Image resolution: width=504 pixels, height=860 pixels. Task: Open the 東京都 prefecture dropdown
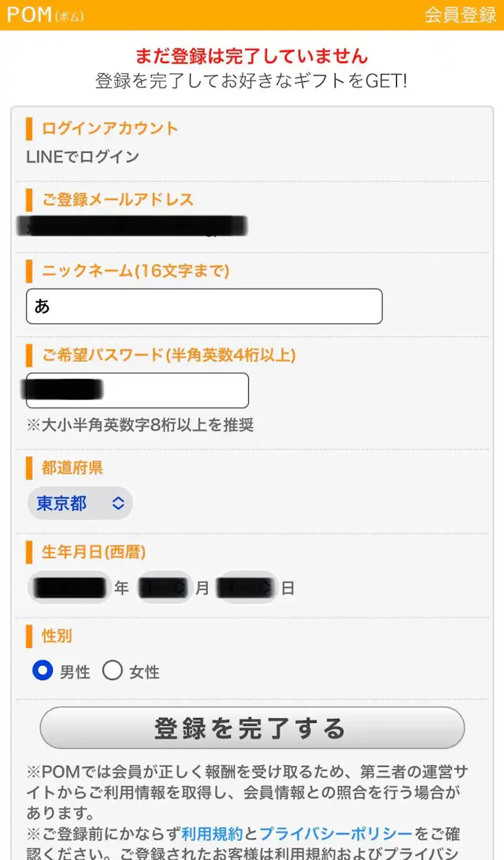coord(80,503)
